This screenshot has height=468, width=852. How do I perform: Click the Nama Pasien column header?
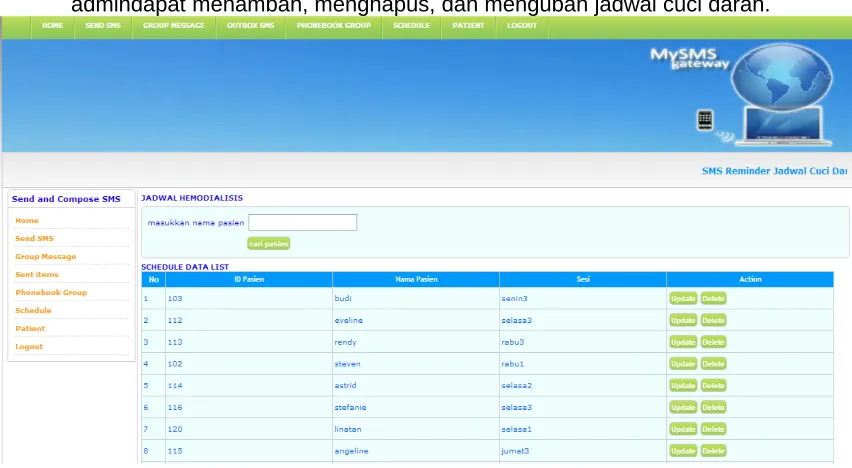click(x=416, y=279)
